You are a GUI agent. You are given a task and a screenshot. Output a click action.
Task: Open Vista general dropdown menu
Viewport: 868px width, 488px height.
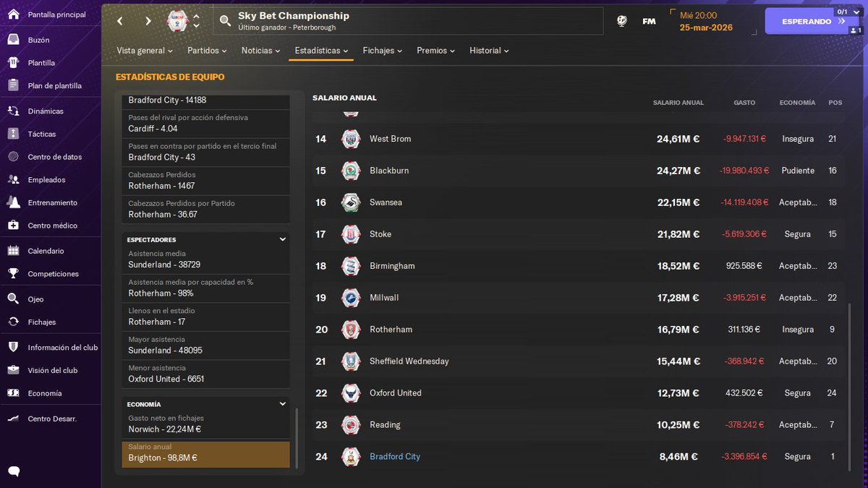click(x=145, y=51)
